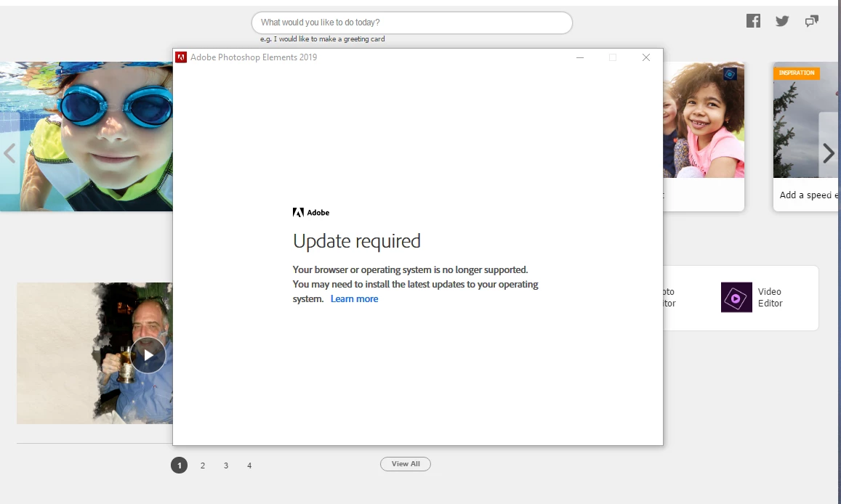Click the 'Update required' heading
Screen dimensions: 841x504
357,241
